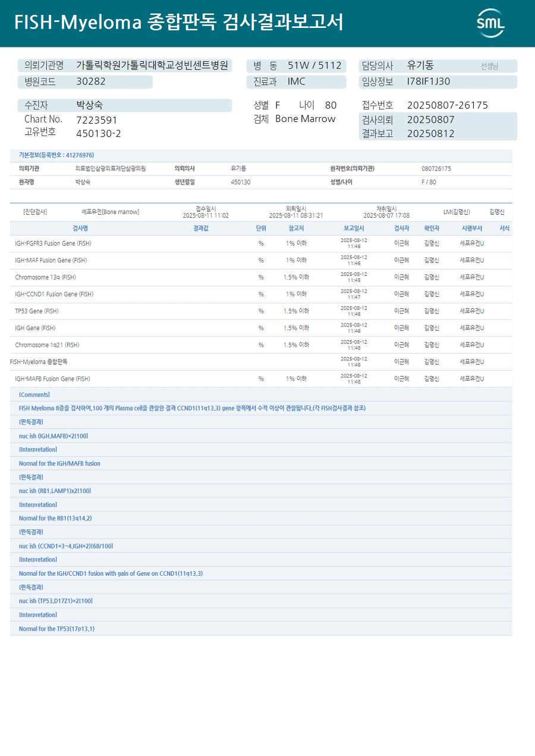Click the 시행부서 column header
The image size is (535, 756).
pyautogui.click(x=472, y=228)
